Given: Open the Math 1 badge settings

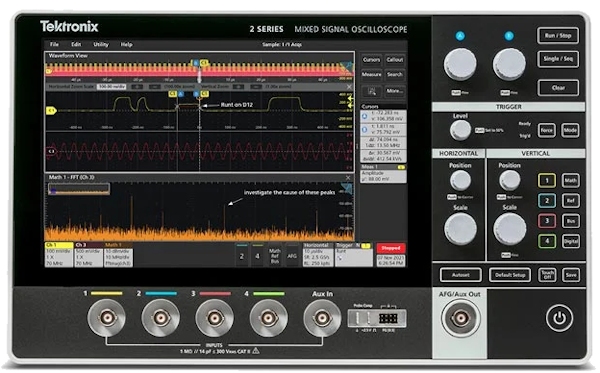Looking at the screenshot, I should [x=119, y=254].
